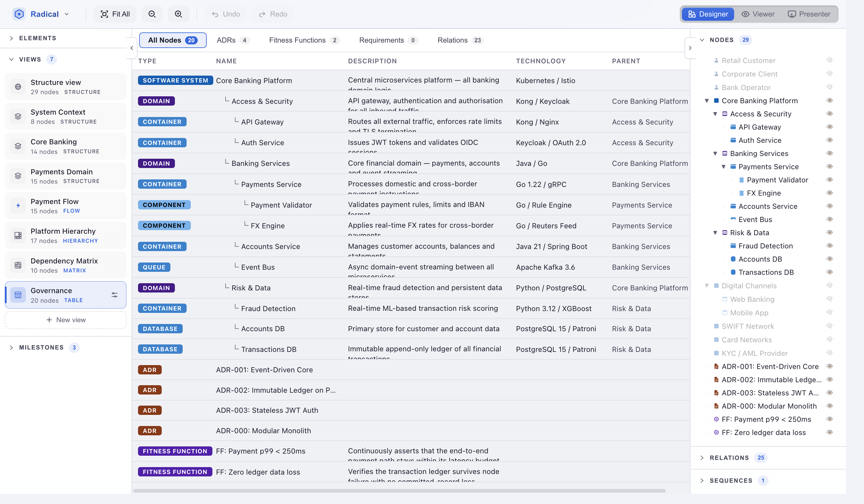Click the Event Bus queue icon
This screenshot has height=504, width=864.
[x=733, y=219]
